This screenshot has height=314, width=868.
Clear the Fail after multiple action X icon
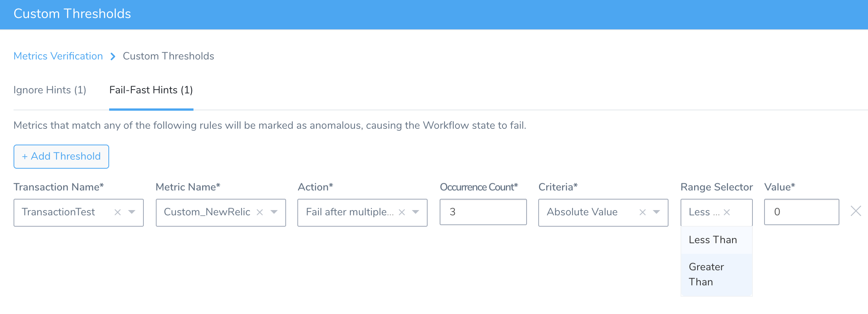click(x=402, y=212)
